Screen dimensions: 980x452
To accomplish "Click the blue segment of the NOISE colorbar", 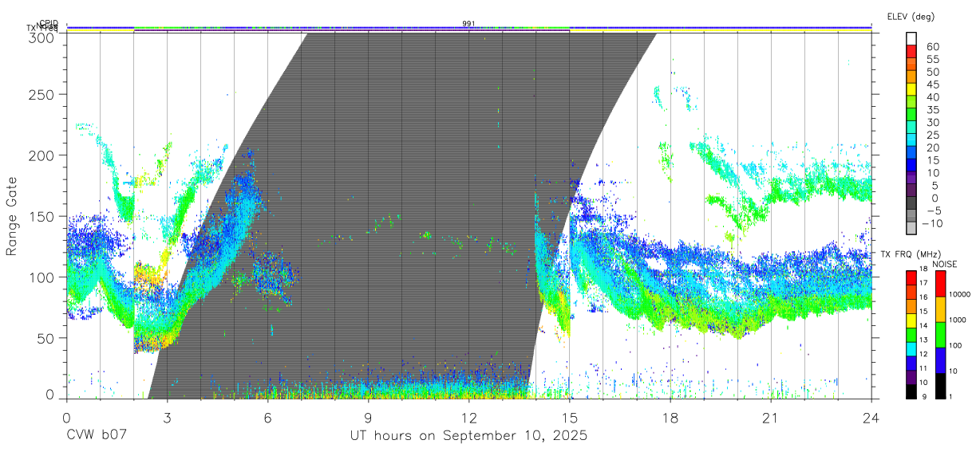I will pos(940,360).
